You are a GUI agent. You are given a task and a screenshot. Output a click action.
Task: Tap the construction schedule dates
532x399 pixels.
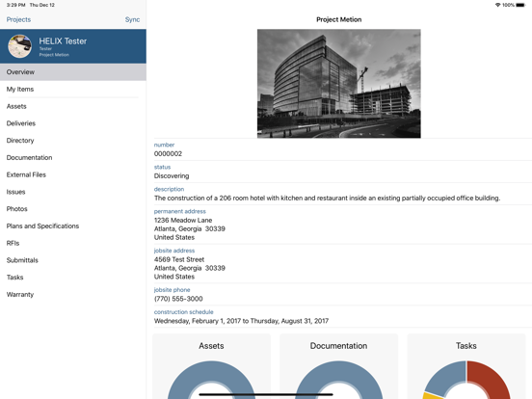(241, 321)
